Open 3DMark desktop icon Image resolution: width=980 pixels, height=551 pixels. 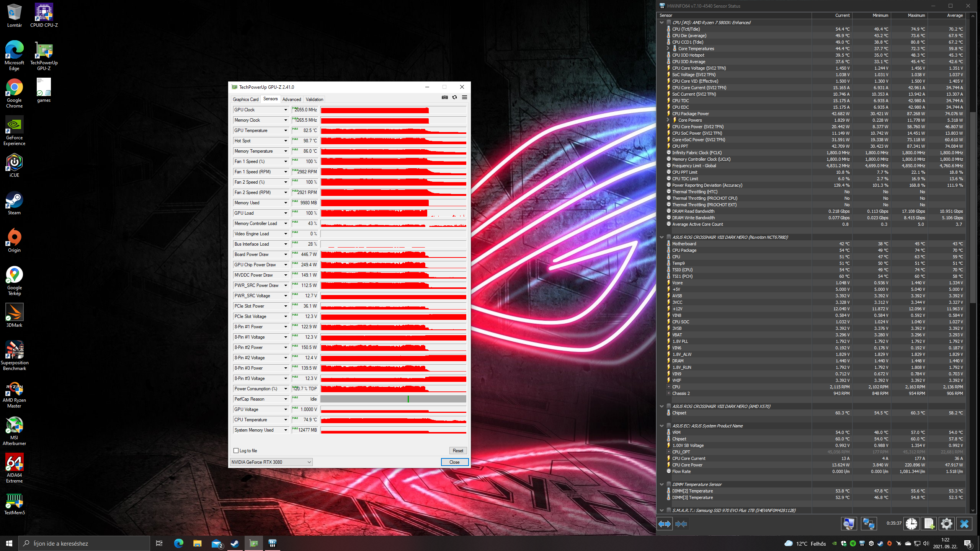15,315
